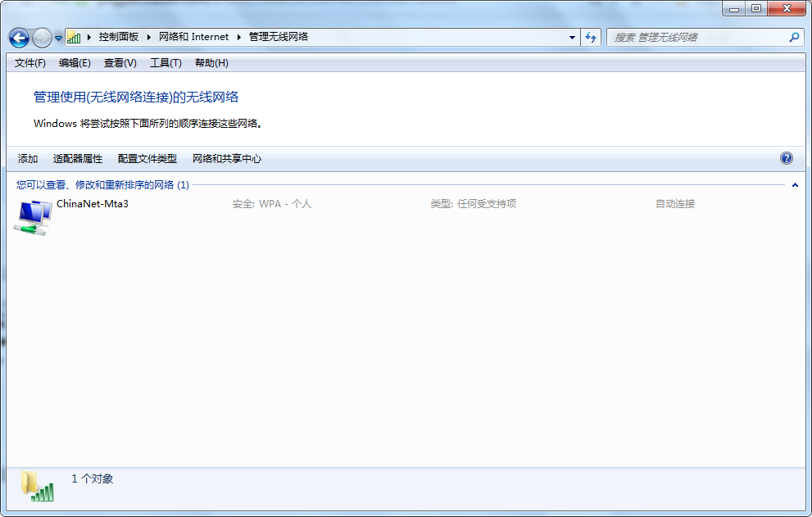Open the 编辑(E) menu
The height and width of the screenshot is (517, 812).
(75, 63)
